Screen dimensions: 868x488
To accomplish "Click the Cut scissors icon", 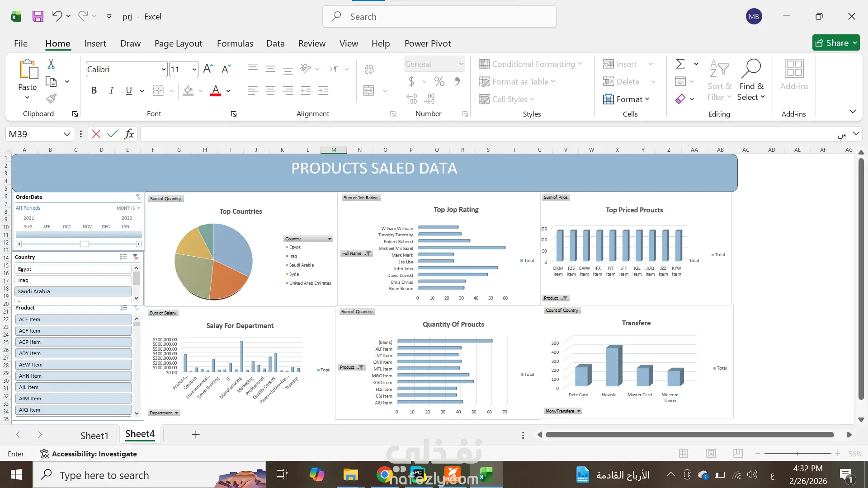I will pos(51,65).
